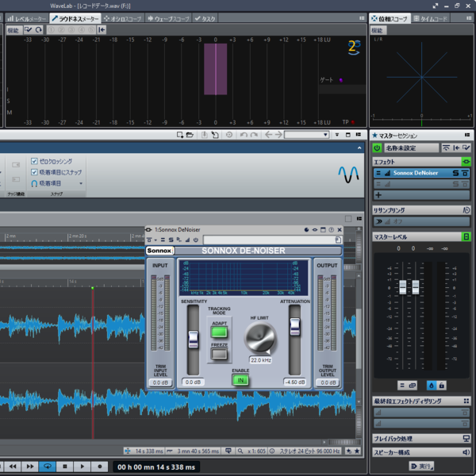This screenshot has width=476, height=476.
Task: Open the オシロスコープ tab
Action: coord(123,19)
